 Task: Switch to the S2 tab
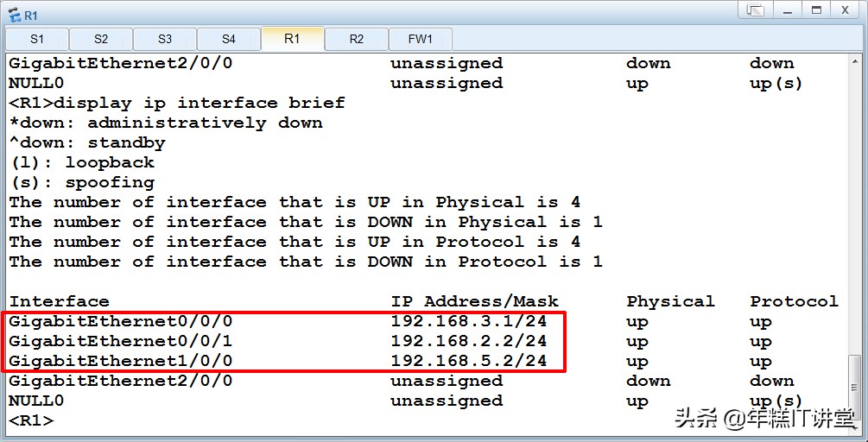pyautogui.click(x=101, y=39)
